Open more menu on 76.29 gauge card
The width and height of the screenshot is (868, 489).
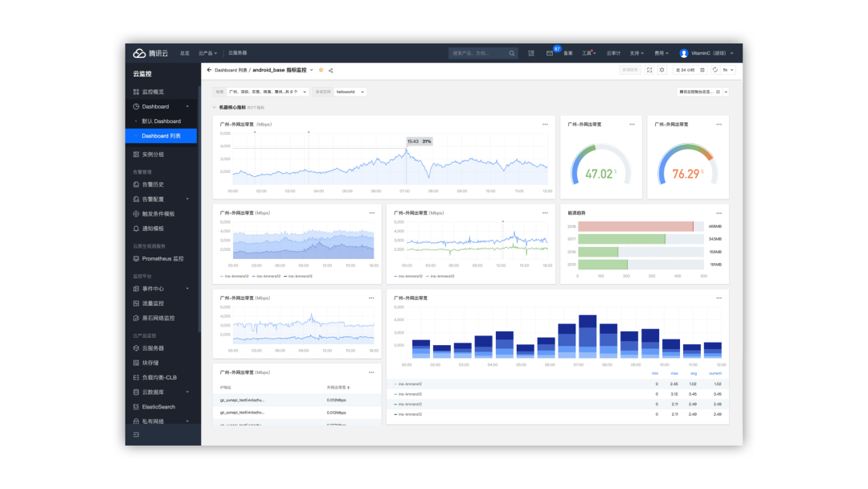(719, 125)
